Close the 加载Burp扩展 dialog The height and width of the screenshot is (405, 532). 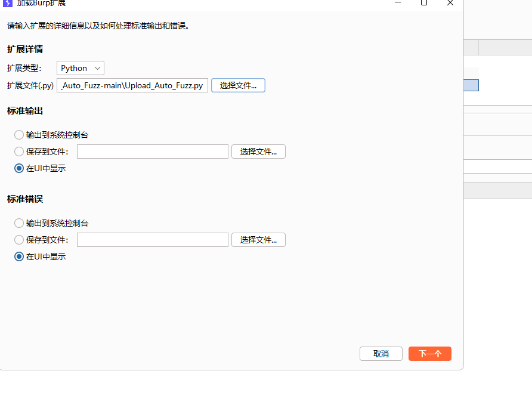pos(450,3)
